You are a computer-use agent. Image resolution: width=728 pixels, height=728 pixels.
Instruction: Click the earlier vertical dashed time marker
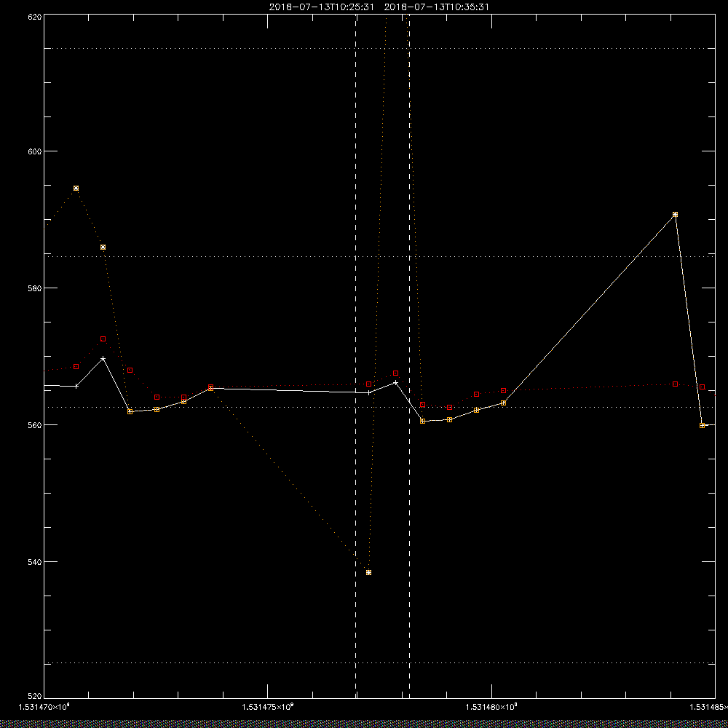coord(356,357)
